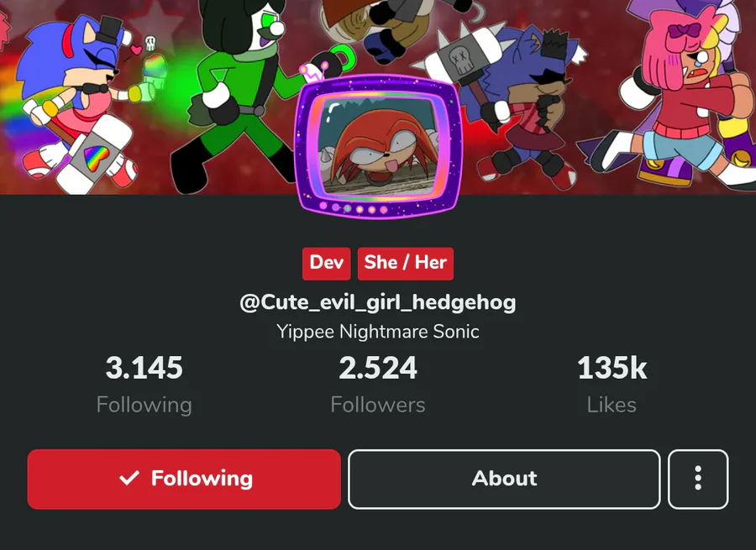Click the checkmark icon in the Following button
756x550 pixels.
tap(129, 478)
